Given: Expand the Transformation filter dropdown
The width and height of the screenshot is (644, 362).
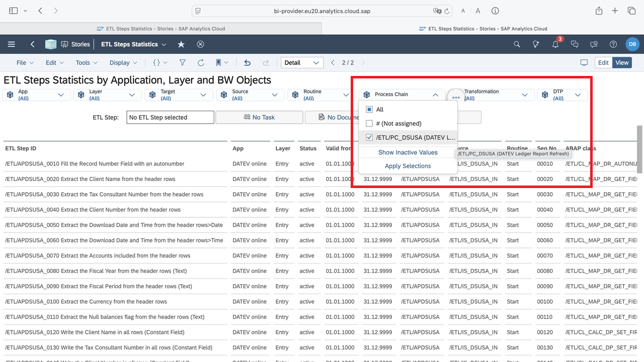Looking at the screenshot, I should [x=525, y=95].
